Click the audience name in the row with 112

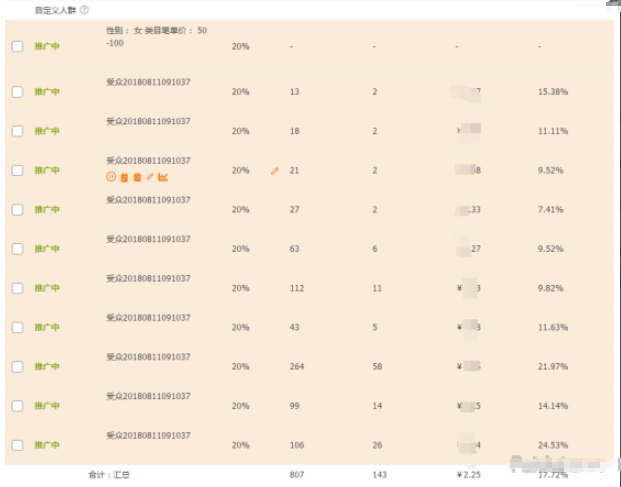(148, 278)
